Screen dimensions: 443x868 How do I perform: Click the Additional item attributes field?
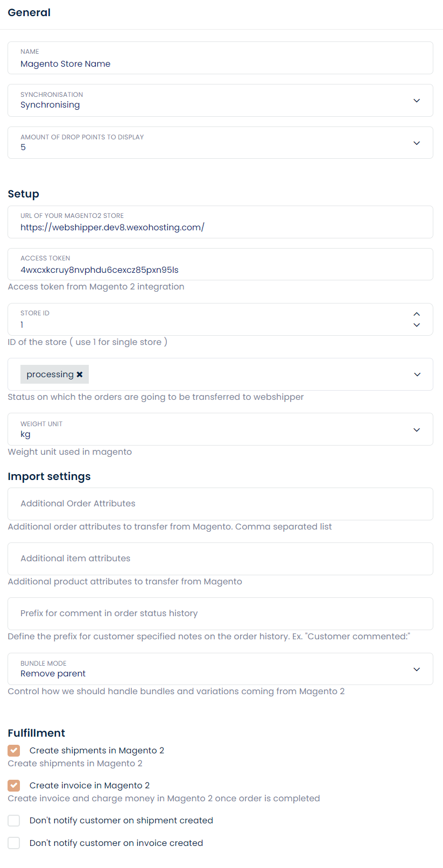tap(215, 559)
